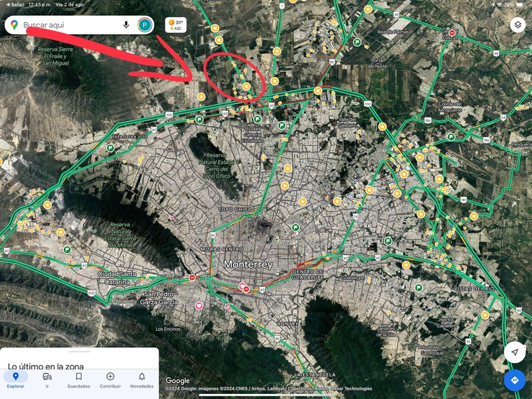Click the Monterrey city label

point(248,264)
